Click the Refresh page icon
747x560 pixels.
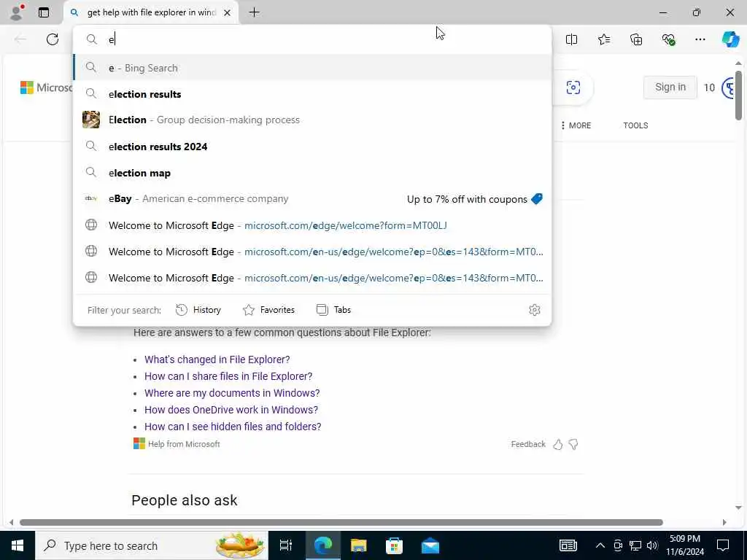(53, 39)
